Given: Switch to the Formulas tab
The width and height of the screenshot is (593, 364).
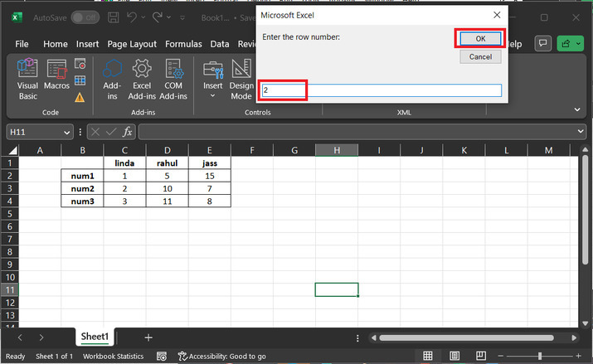Looking at the screenshot, I should (183, 44).
